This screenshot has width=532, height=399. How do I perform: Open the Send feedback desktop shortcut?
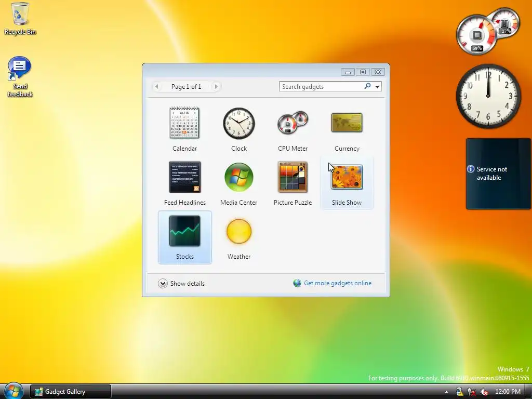click(x=20, y=77)
